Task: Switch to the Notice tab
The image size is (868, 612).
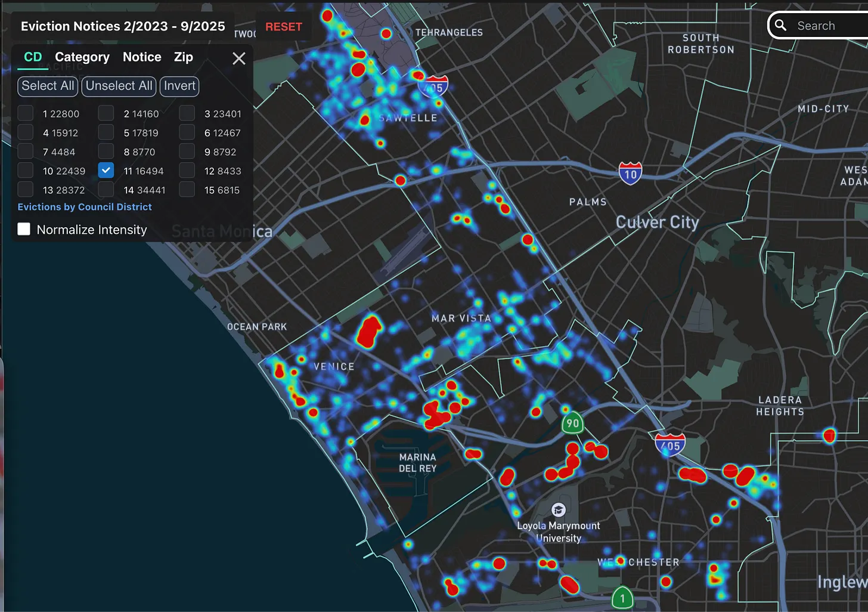Action: (x=142, y=57)
